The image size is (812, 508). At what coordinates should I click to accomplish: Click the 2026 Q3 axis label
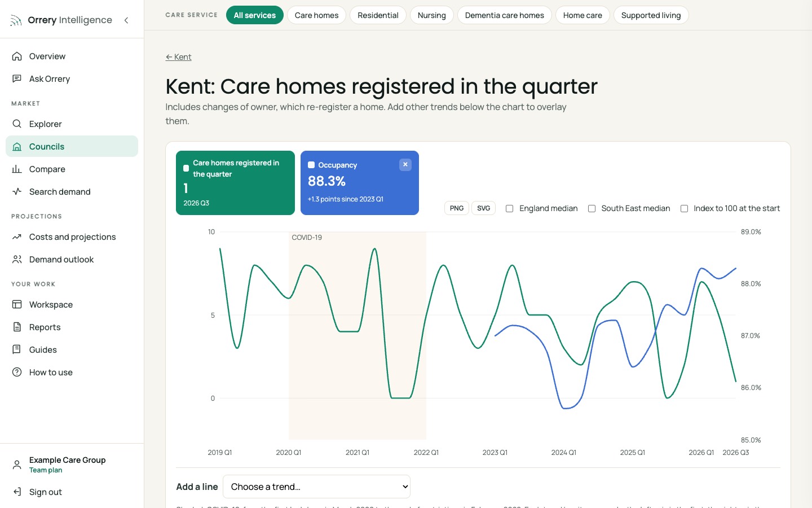[736, 453]
